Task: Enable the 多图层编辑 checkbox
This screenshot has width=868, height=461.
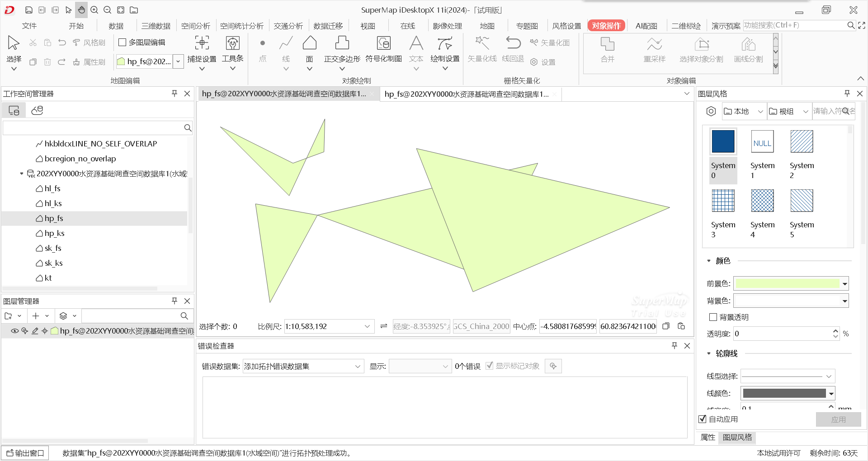Action: click(x=123, y=42)
